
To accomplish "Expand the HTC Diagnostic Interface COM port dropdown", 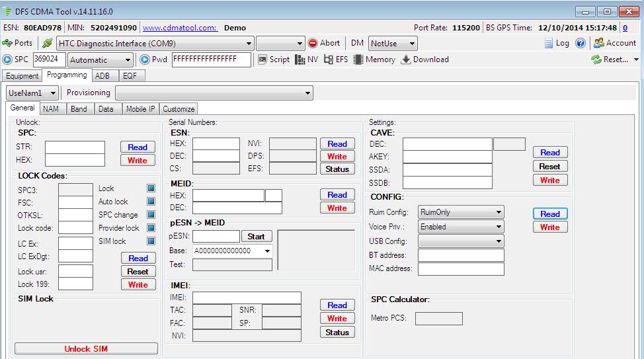I will point(249,44).
